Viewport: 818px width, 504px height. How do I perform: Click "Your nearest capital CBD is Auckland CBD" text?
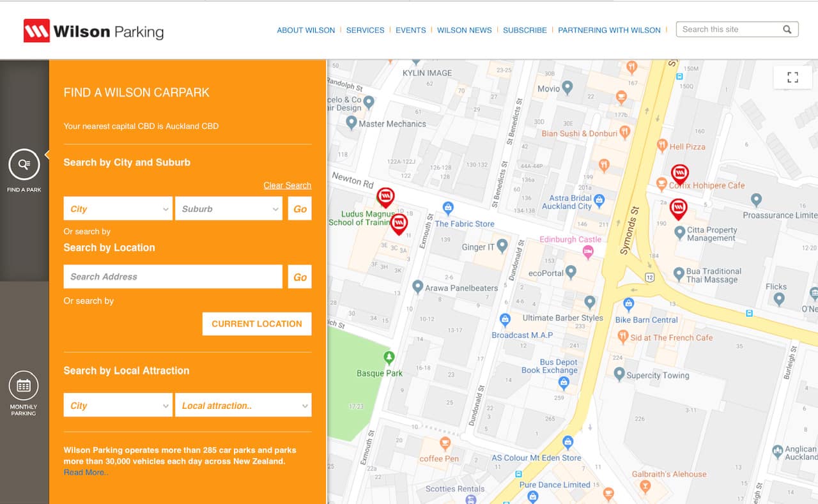coord(141,126)
